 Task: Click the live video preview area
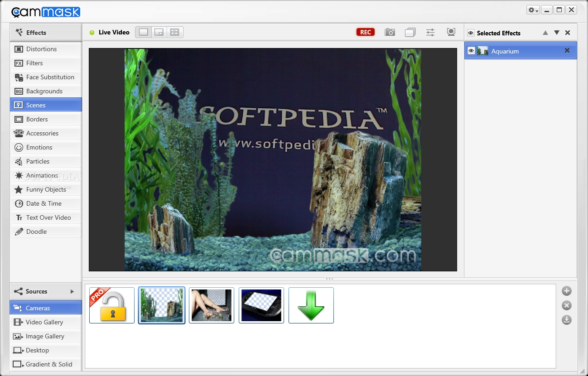(x=273, y=159)
